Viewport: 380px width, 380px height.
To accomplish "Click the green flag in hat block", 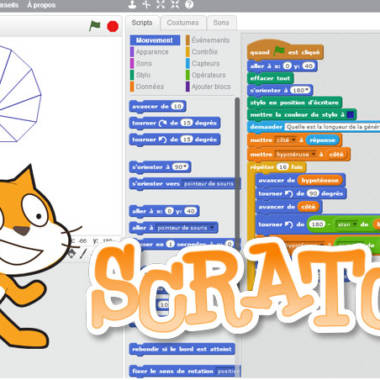I will [279, 51].
